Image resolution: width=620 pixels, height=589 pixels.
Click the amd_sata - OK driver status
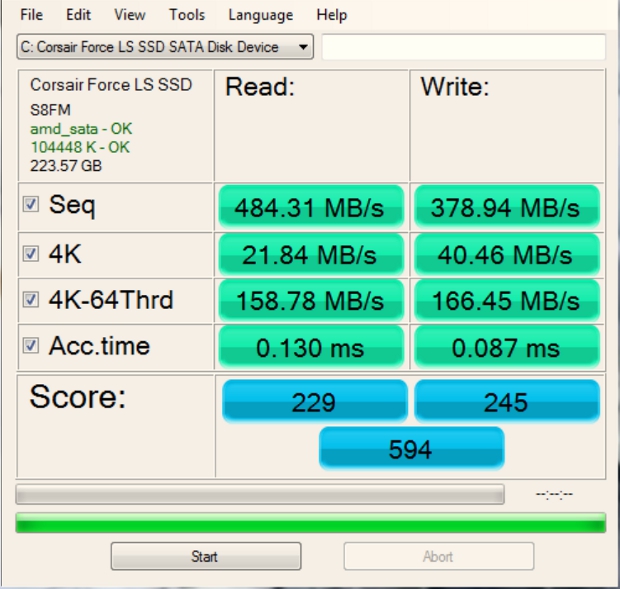pyautogui.click(x=81, y=129)
